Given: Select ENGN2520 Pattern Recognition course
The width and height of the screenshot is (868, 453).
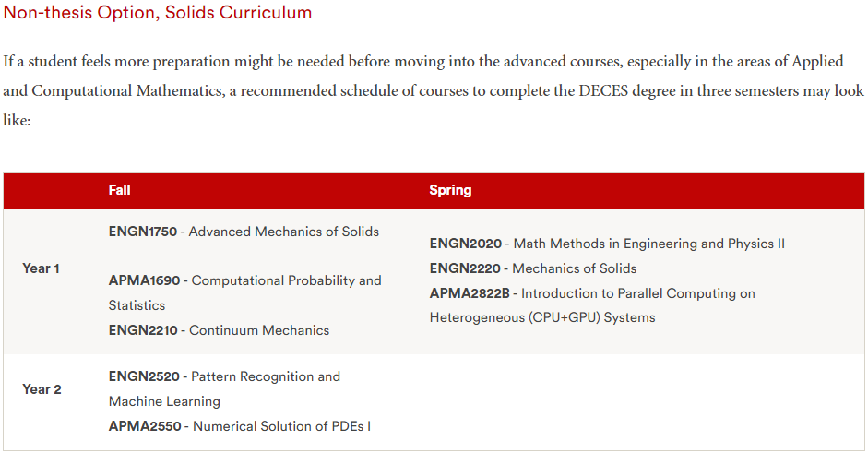Looking at the screenshot, I should click(224, 388).
